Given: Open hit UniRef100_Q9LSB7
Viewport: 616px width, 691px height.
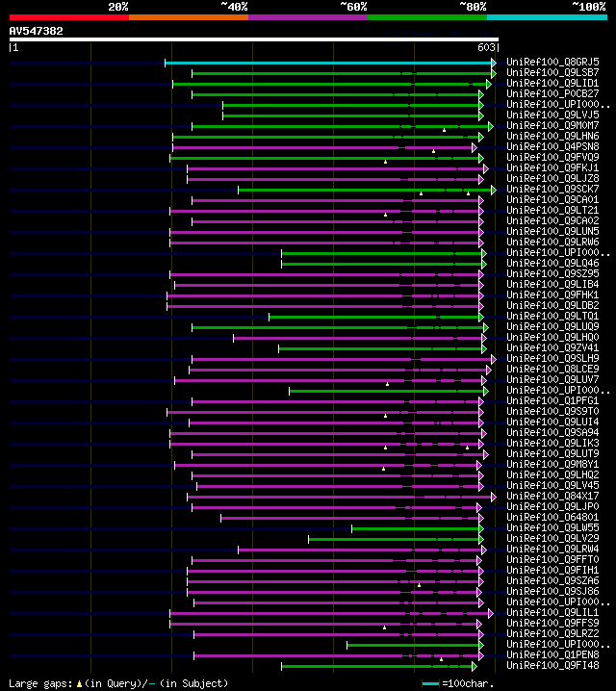Looking at the screenshot, I should (x=552, y=72).
